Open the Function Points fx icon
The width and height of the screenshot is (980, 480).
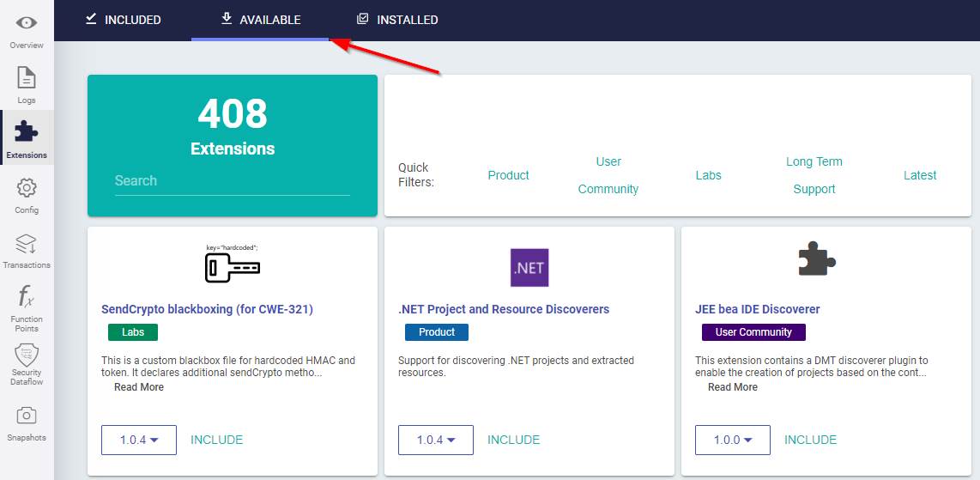pyautogui.click(x=27, y=298)
